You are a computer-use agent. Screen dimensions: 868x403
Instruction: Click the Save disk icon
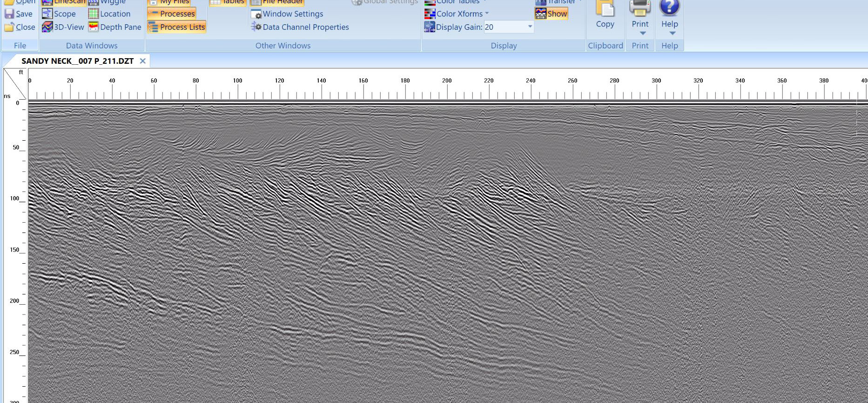click(9, 14)
